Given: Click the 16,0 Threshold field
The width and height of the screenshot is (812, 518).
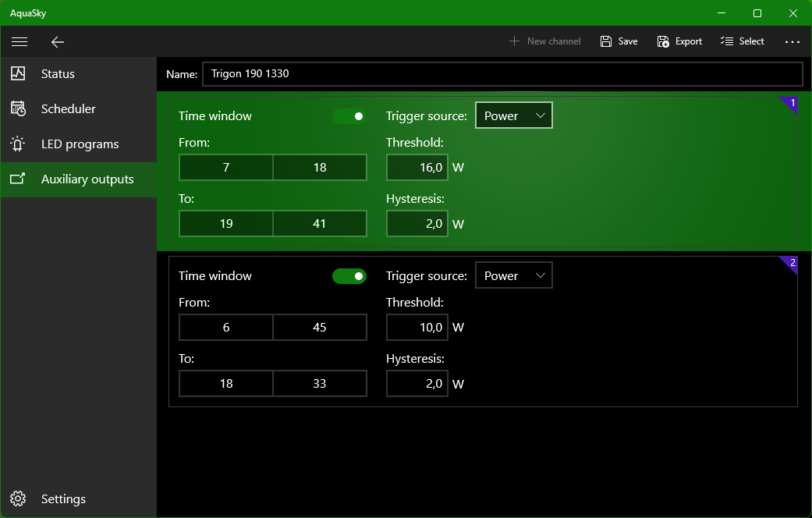Looking at the screenshot, I should 417,167.
